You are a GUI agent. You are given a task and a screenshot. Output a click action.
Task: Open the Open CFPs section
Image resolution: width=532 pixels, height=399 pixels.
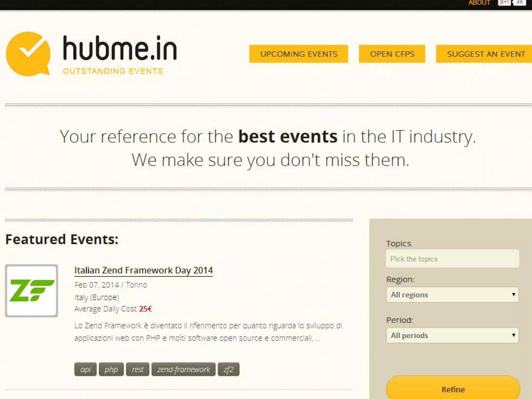click(392, 54)
